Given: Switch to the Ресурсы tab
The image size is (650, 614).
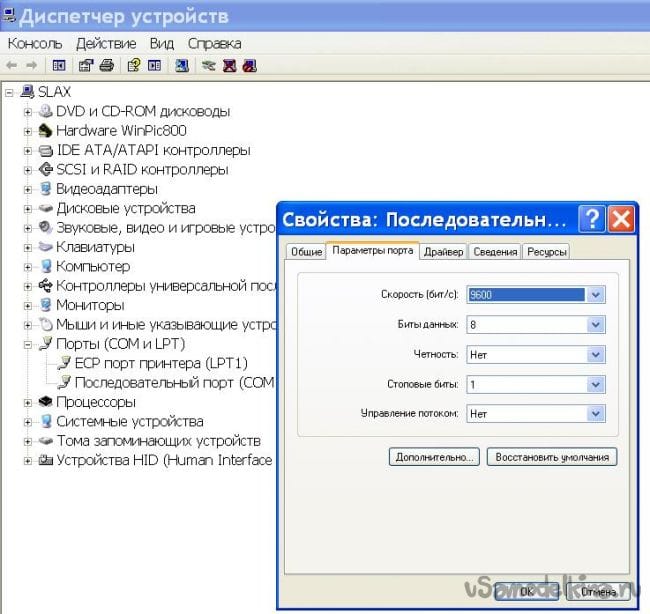Looking at the screenshot, I should 546,252.
